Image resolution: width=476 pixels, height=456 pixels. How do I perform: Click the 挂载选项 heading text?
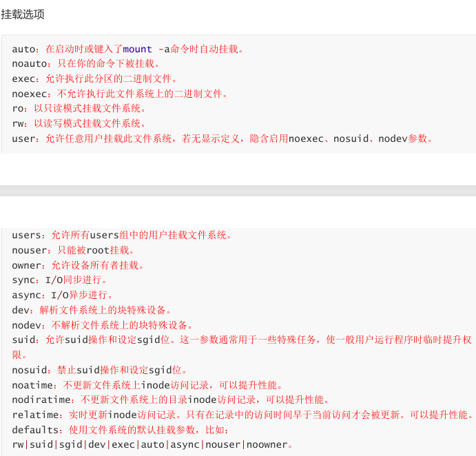[x=23, y=14]
